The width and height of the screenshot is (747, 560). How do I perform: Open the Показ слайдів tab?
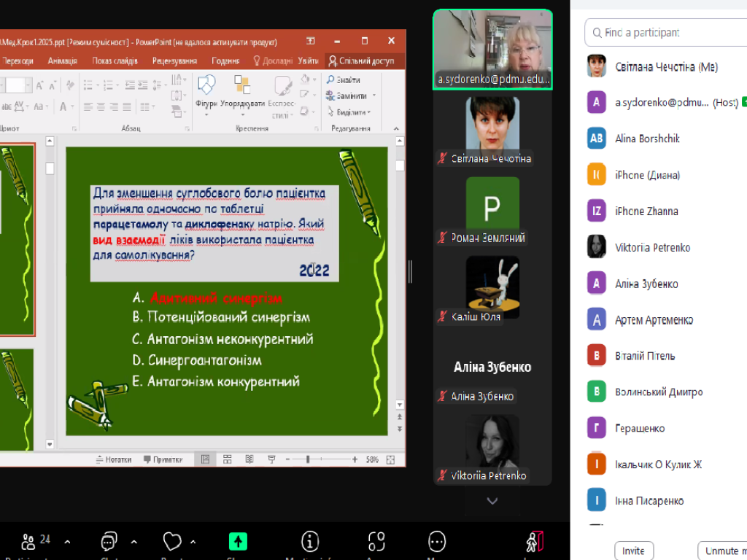115,61
